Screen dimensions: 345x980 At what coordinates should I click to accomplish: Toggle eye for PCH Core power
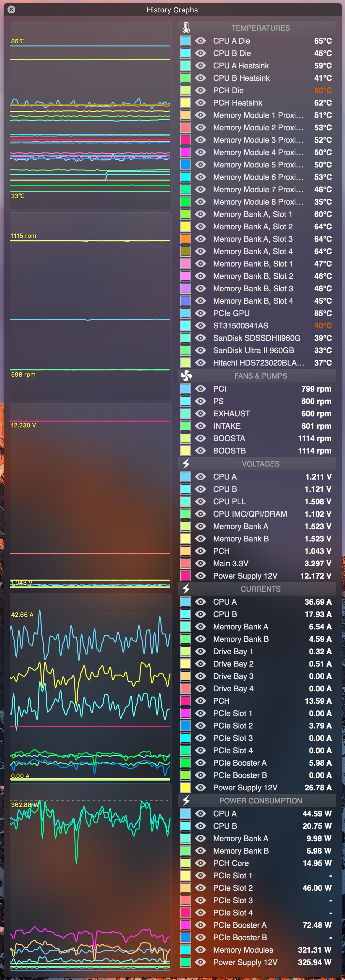[200, 863]
